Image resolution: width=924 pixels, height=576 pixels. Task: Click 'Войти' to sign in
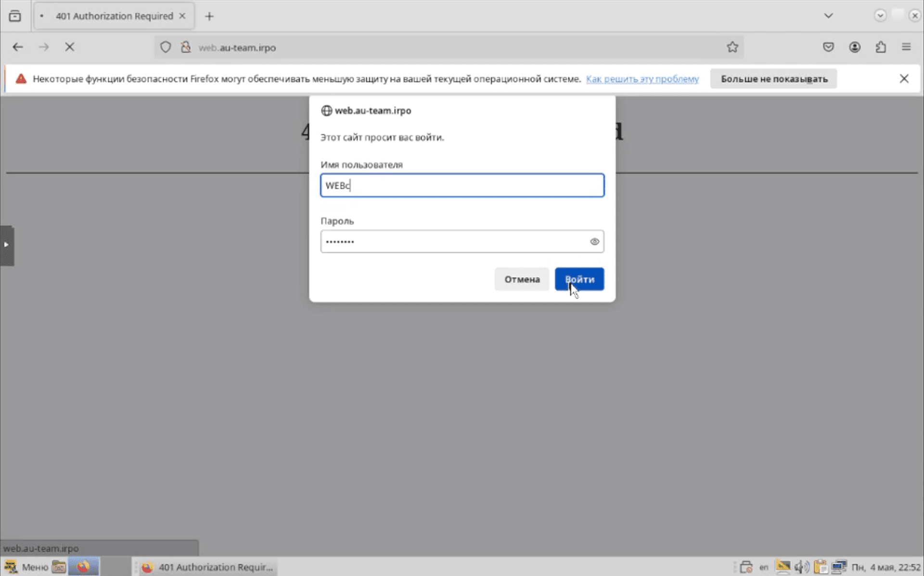579,279
